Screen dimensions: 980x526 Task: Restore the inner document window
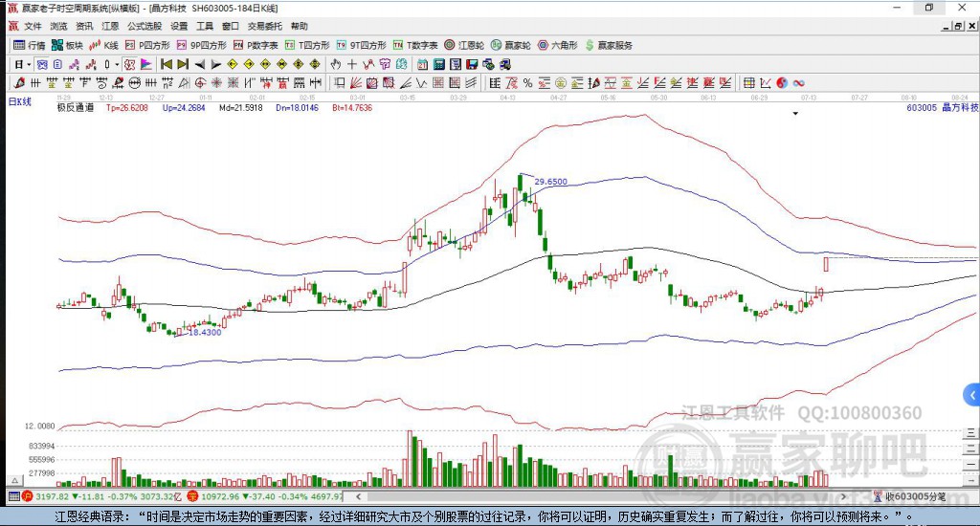coord(959,26)
